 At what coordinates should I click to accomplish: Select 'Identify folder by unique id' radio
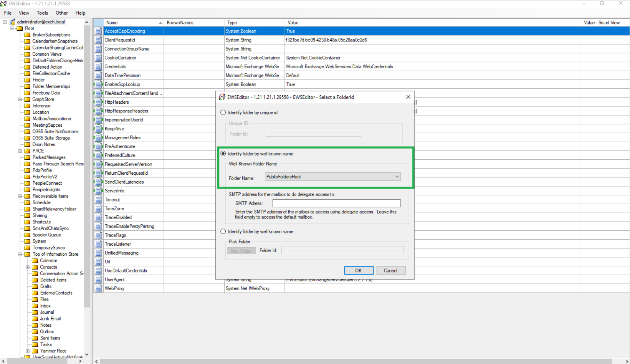coord(223,113)
